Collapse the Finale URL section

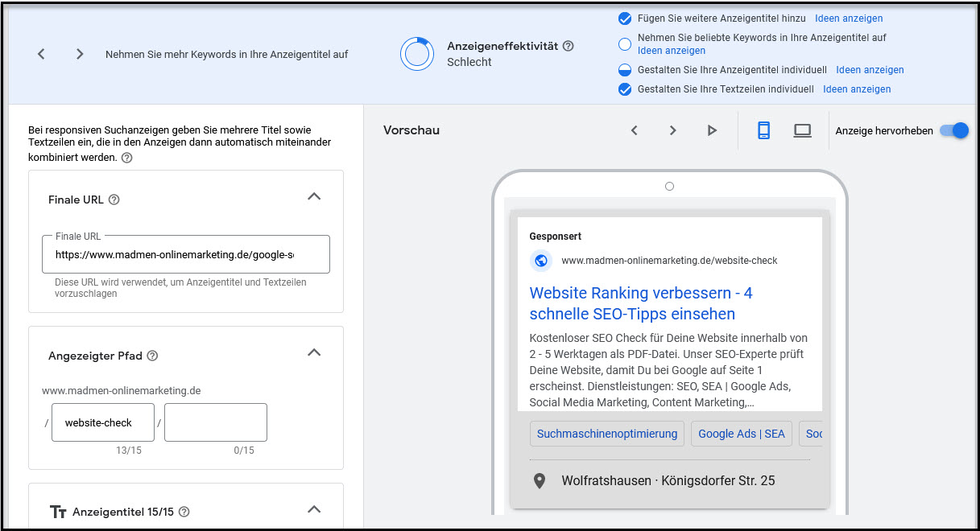(x=314, y=196)
